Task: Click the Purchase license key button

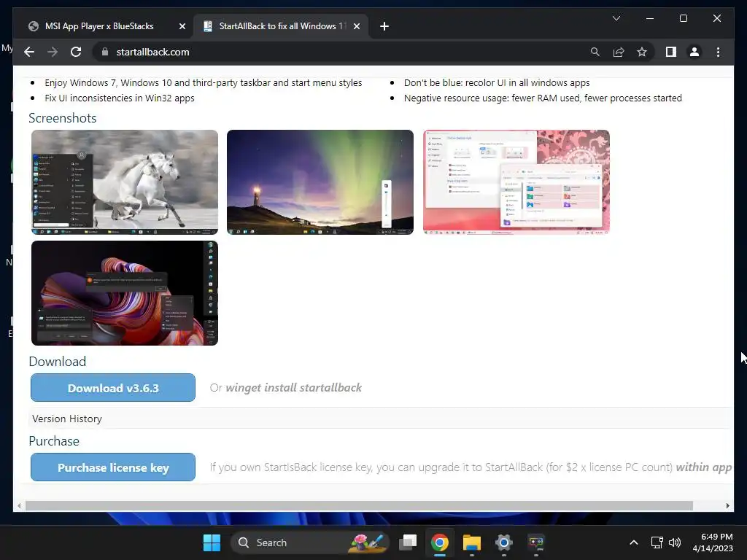Action: (x=113, y=467)
